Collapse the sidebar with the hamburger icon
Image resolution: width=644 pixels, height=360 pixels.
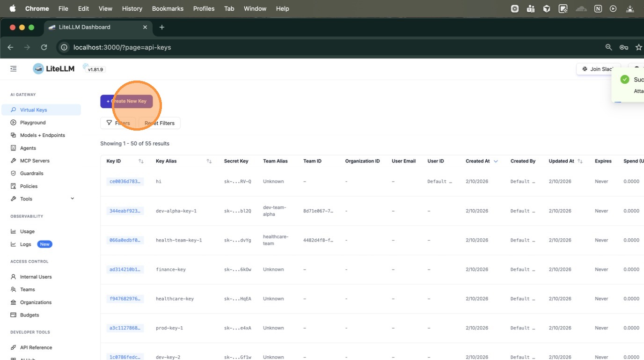coord(14,69)
